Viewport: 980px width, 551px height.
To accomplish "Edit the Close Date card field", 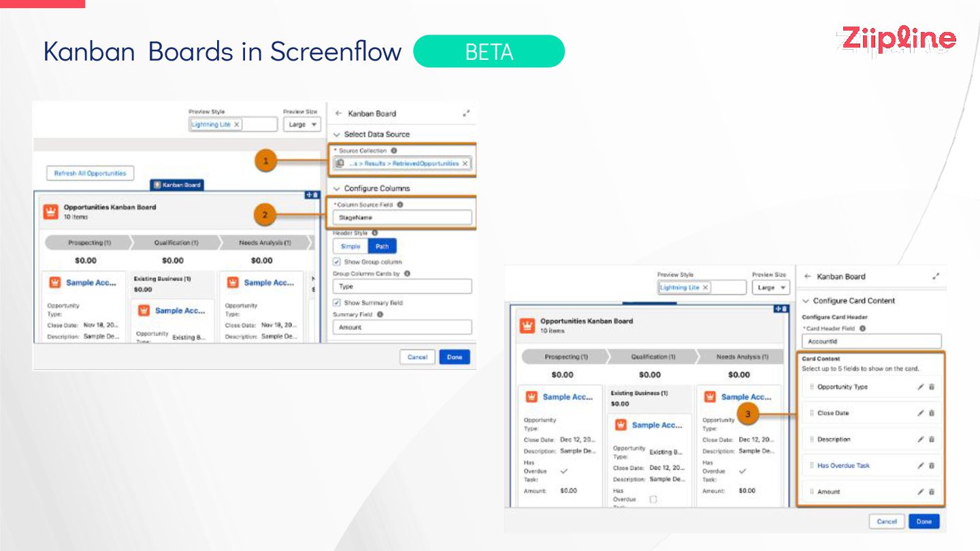I will [x=921, y=413].
